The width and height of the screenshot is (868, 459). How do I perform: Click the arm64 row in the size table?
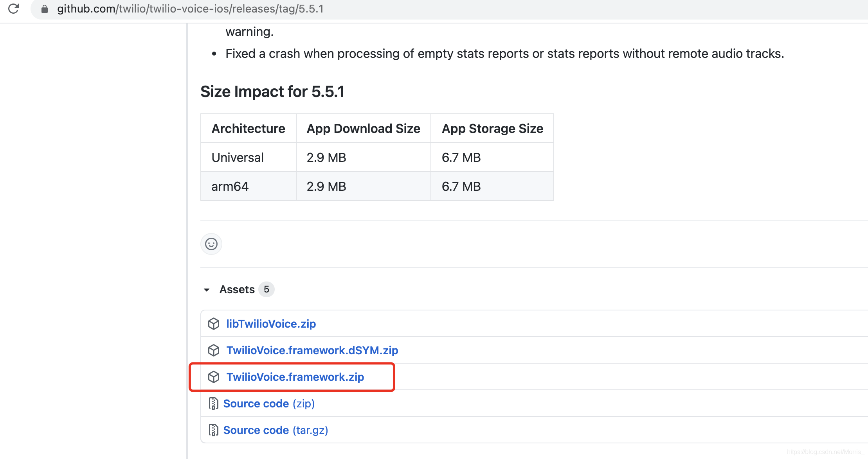(x=230, y=186)
